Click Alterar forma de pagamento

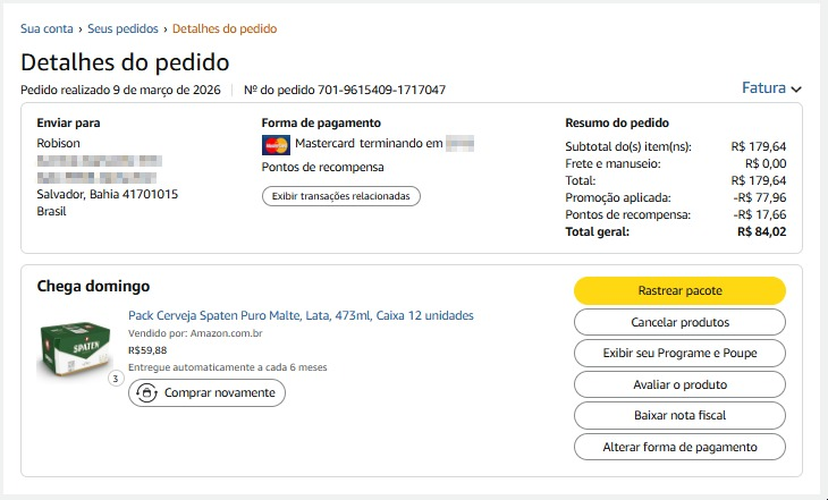680,447
